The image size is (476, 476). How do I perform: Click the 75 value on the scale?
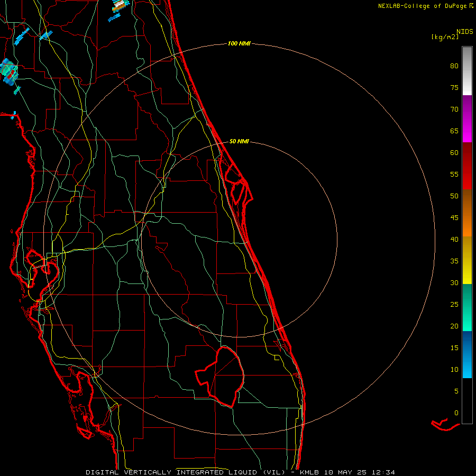pyautogui.click(x=454, y=88)
